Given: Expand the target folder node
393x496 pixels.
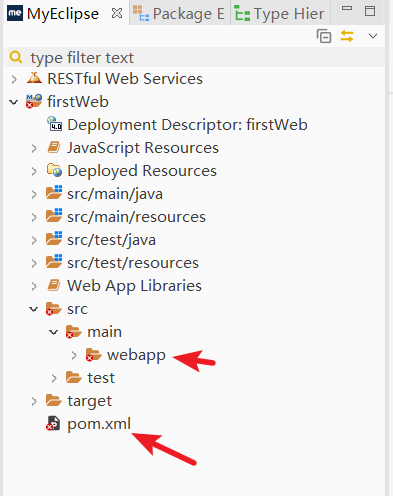Looking at the screenshot, I should 34,401.
